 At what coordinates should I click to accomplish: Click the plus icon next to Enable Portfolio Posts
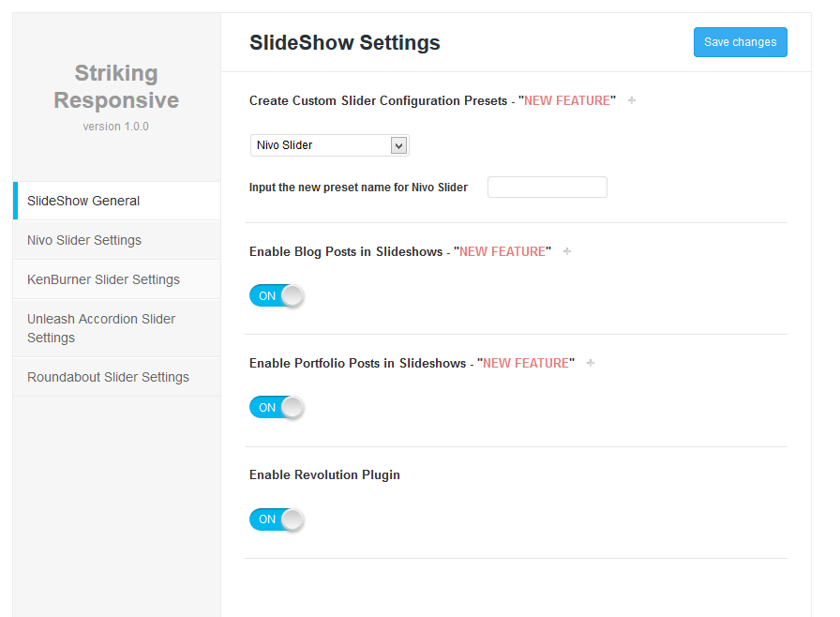(x=591, y=363)
